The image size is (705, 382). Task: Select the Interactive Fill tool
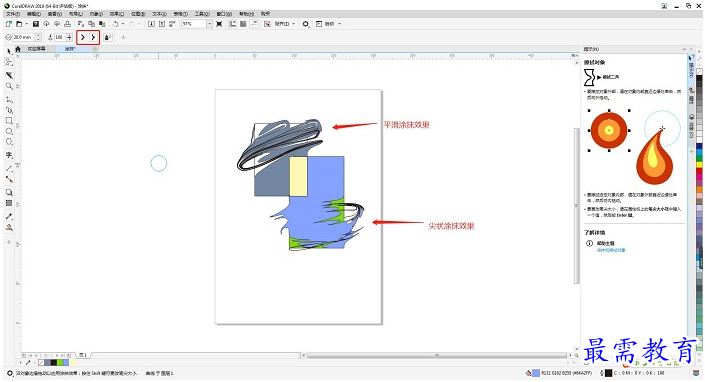tap(9, 227)
